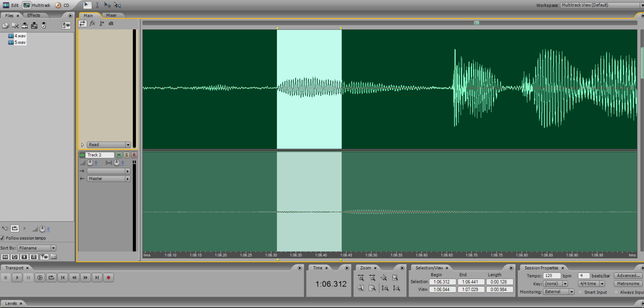Open the Sort By Filename dropdown
Screen dimensions: 644x308
click(x=53, y=248)
